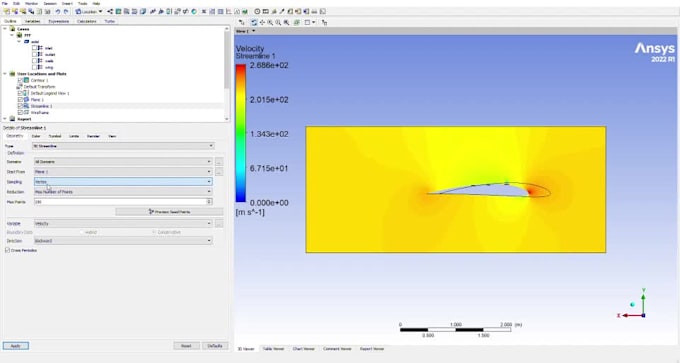The image size is (680, 363).
Task: Insert Volume Rendering from the toolbar
Action: coord(143,11)
